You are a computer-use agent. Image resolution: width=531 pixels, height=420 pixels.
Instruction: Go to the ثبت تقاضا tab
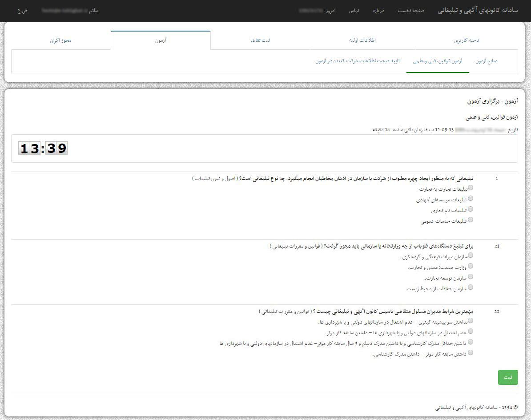[260, 40]
